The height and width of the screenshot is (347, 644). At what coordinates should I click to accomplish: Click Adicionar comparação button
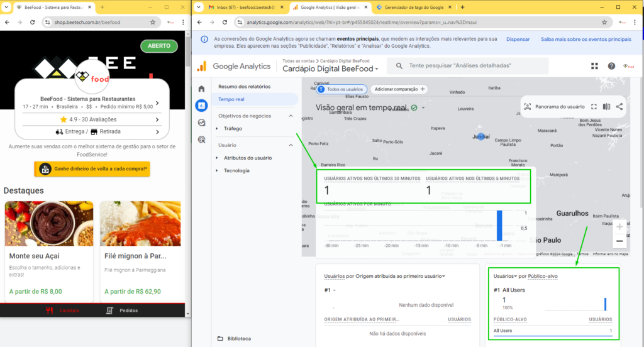[x=399, y=89]
